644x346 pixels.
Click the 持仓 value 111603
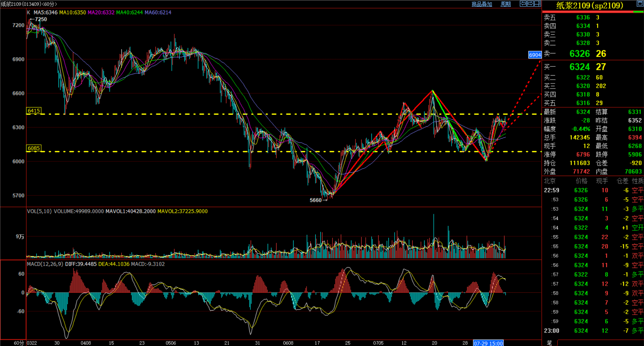(580, 163)
